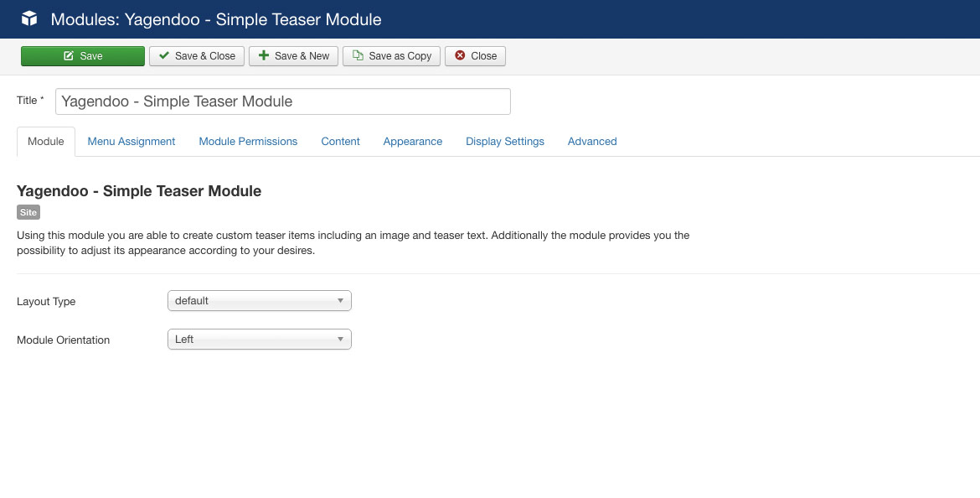
Task: Go to the Content tab
Action: click(340, 142)
